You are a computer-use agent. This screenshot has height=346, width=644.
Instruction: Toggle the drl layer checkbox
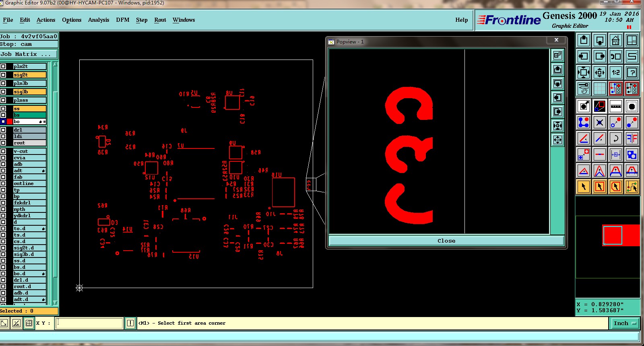pyautogui.click(x=3, y=130)
